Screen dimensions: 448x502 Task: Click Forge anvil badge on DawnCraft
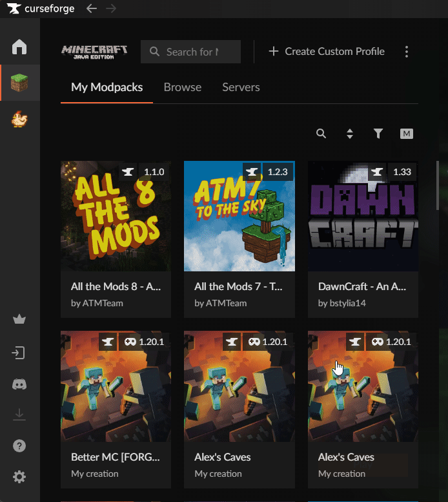tap(377, 172)
